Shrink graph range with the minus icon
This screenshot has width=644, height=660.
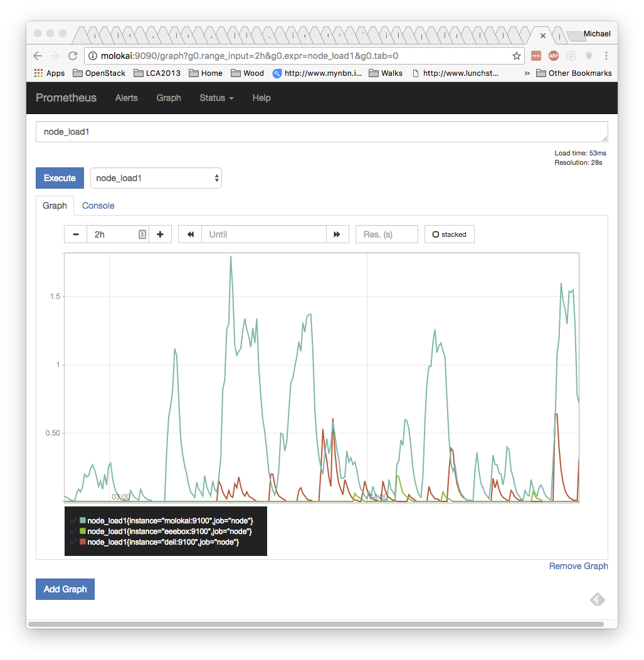(x=75, y=234)
